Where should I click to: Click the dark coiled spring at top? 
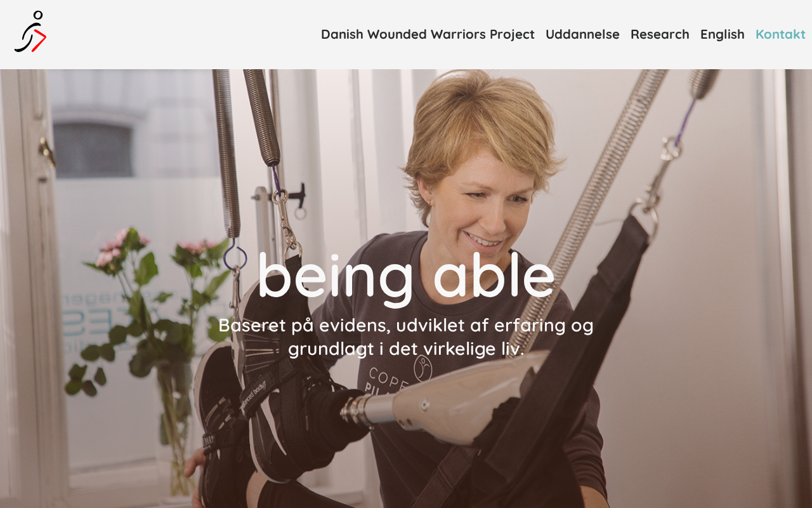click(261, 117)
